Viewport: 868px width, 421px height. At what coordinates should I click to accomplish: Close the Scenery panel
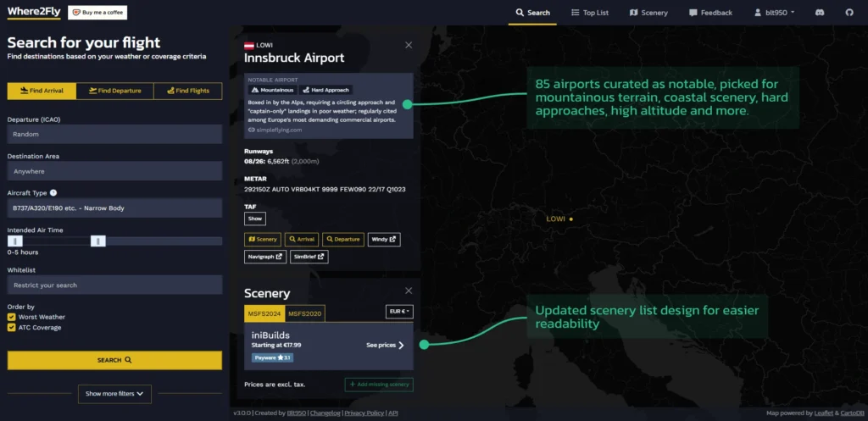pos(409,291)
